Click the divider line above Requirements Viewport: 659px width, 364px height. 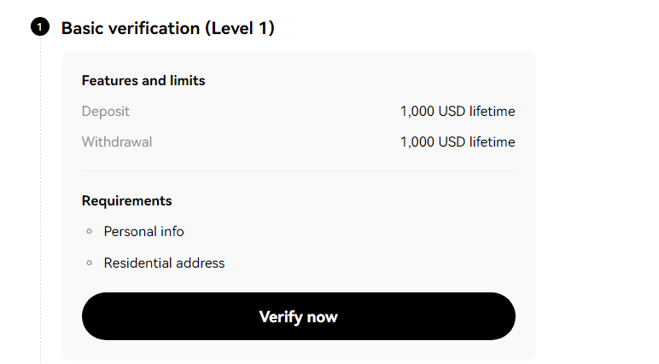(298, 171)
